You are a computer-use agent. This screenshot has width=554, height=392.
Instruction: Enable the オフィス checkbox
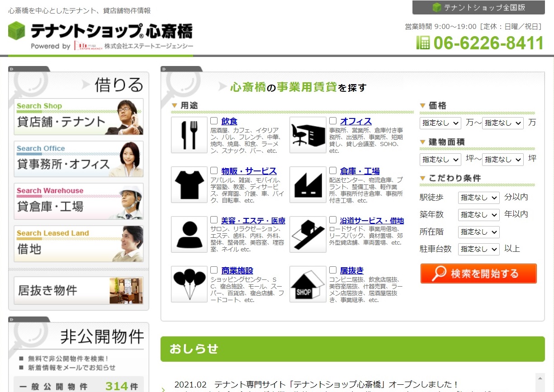click(x=333, y=121)
